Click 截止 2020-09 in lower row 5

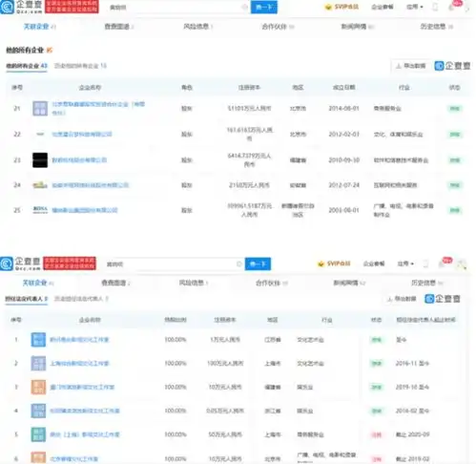pos(412,434)
